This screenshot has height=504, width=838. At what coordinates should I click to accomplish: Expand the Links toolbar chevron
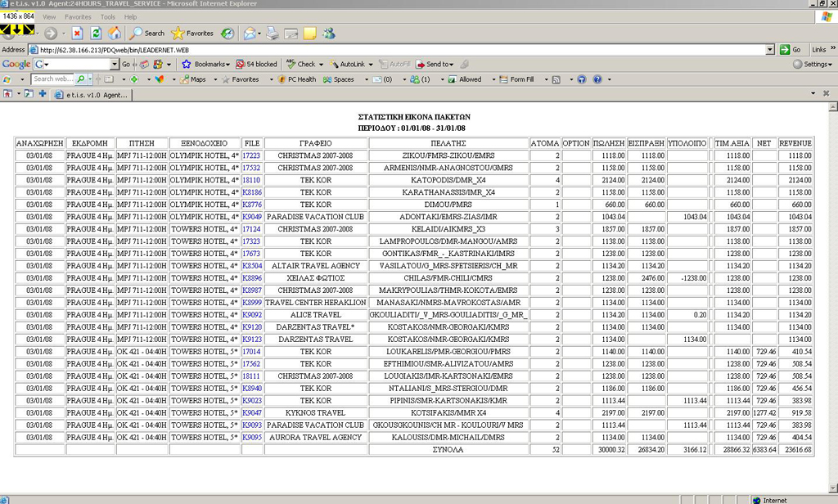pyautogui.click(x=832, y=48)
